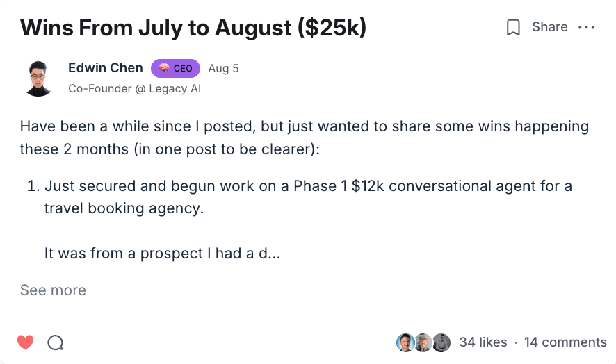Click the truncated text It was from a prospect

point(162,254)
